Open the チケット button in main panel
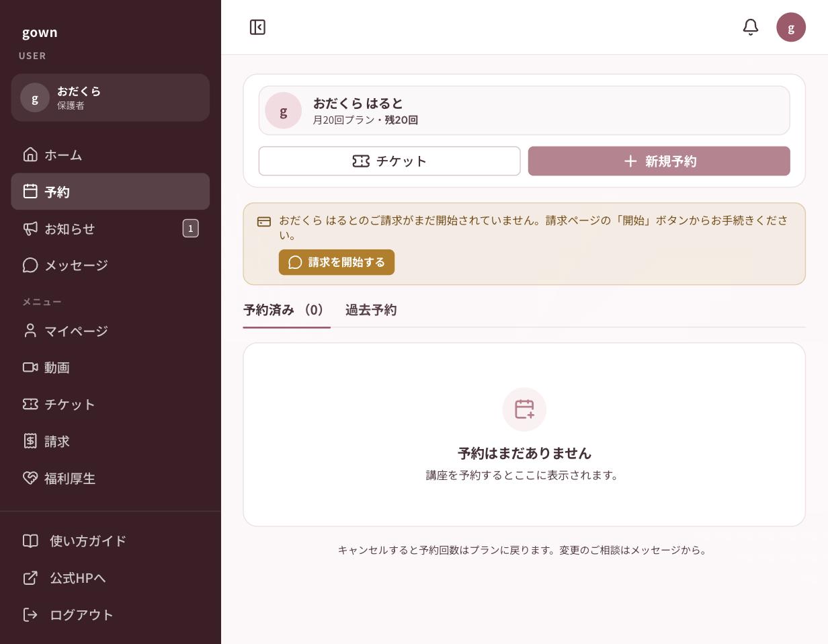The width and height of the screenshot is (828, 644). 390,161
